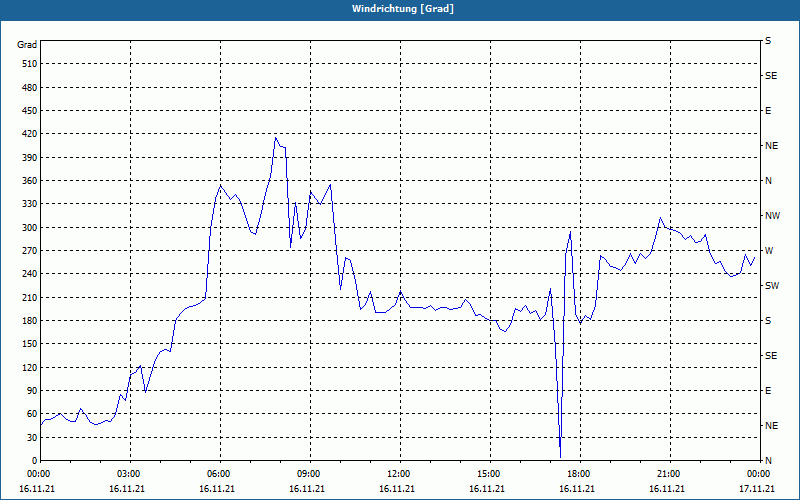Click the wind line's highest peak before 09:00
Screen dimensions: 800x500
276,137
